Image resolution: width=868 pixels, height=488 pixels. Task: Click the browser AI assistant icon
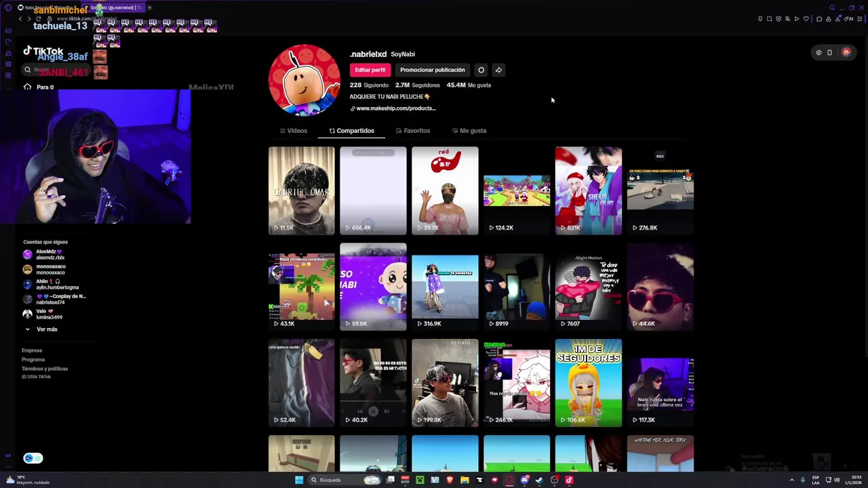(849, 19)
